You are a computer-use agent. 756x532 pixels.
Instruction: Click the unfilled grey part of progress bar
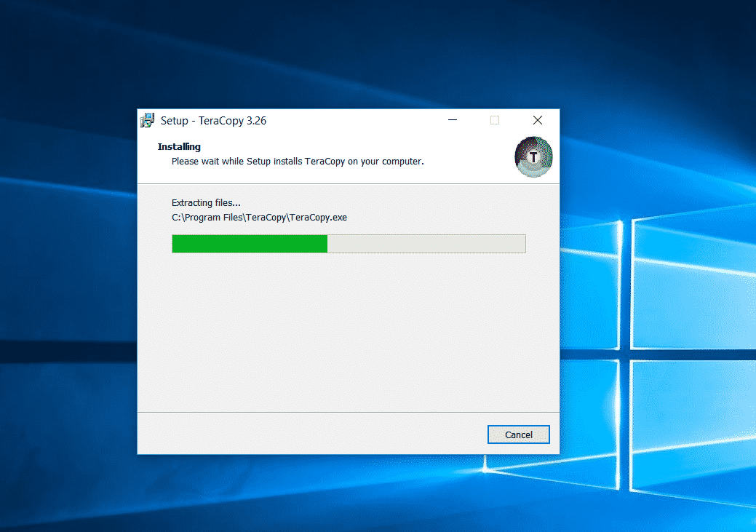(x=426, y=244)
